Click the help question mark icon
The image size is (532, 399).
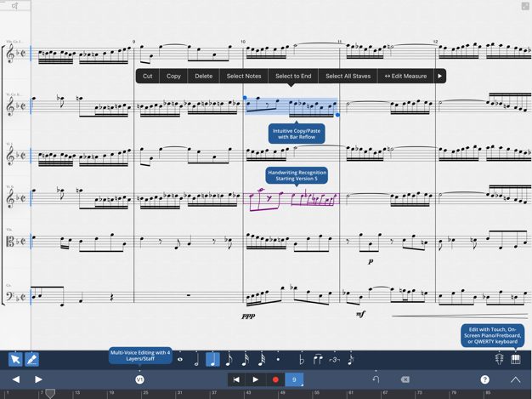pos(485,379)
